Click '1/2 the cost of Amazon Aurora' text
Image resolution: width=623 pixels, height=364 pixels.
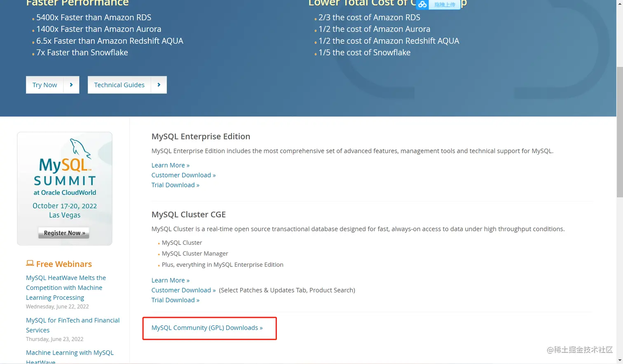coord(374,29)
